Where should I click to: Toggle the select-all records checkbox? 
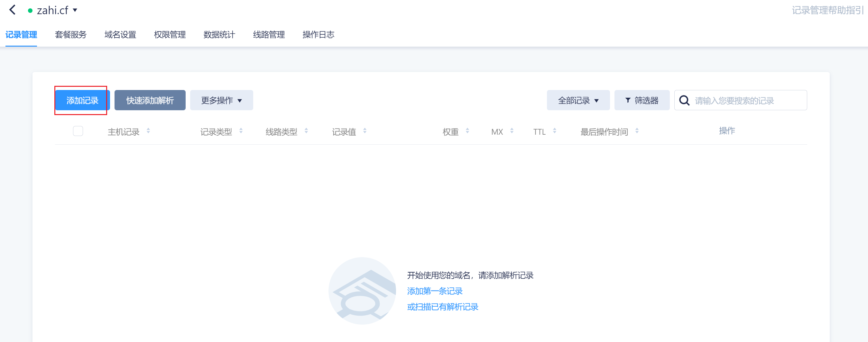pyautogui.click(x=78, y=131)
